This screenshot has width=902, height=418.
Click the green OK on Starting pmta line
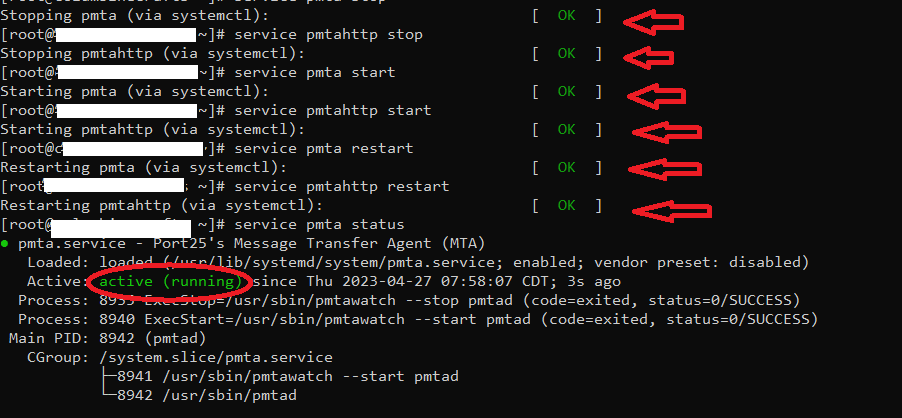click(x=567, y=91)
